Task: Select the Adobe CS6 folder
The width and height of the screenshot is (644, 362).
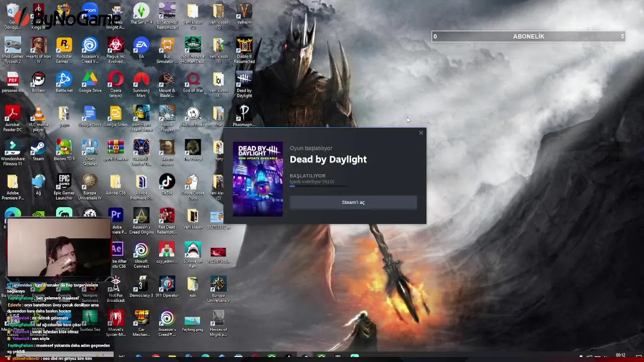Action: tap(116, 185)
